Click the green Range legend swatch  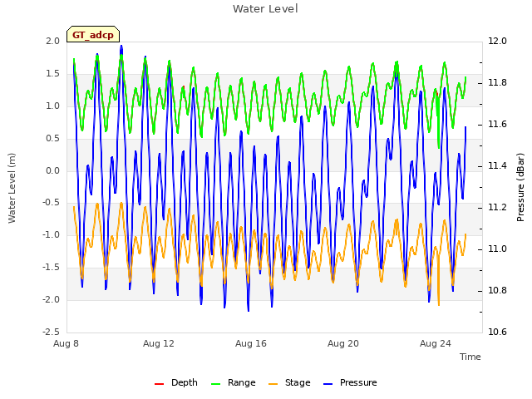(216, 384)
